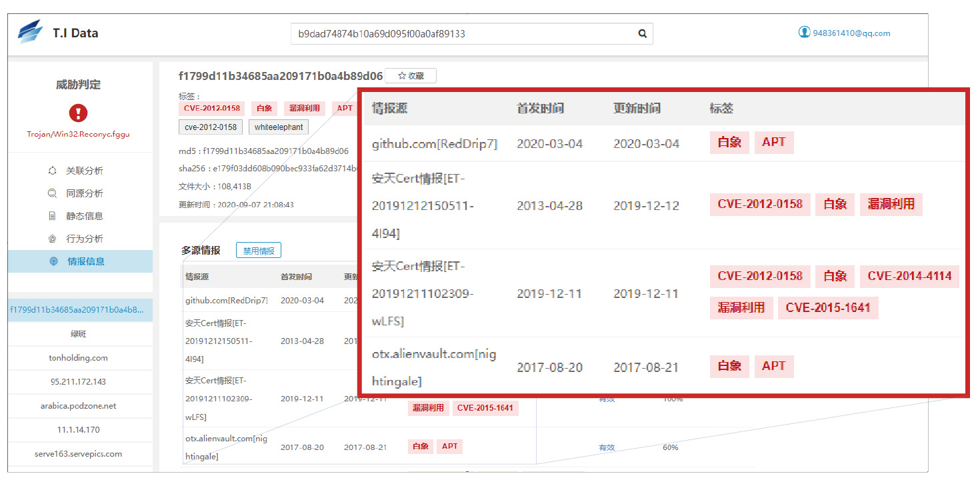The image size is (980, 494).
Task: Click the gray cve-2012-0158 lowercase tag
Action: (211, 127)
